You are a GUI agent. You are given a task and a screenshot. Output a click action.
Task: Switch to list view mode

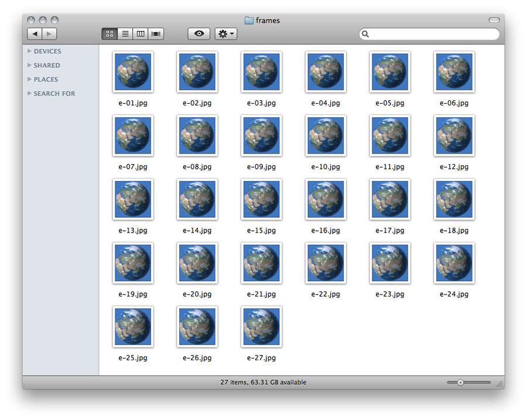point(125,34)
